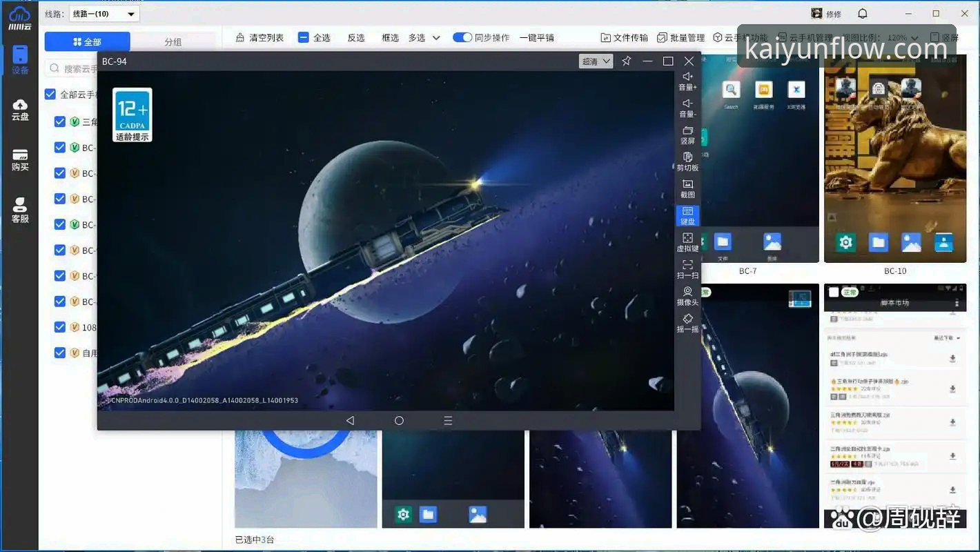Open the 设备 (devices) section in sidebar

[20, 60]
